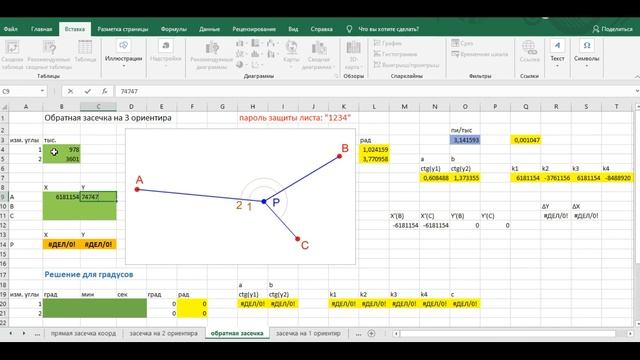The height and width of the screenshot is (360, 640).
Task: Insert a pie chart icon
Action: click(240, 64)
